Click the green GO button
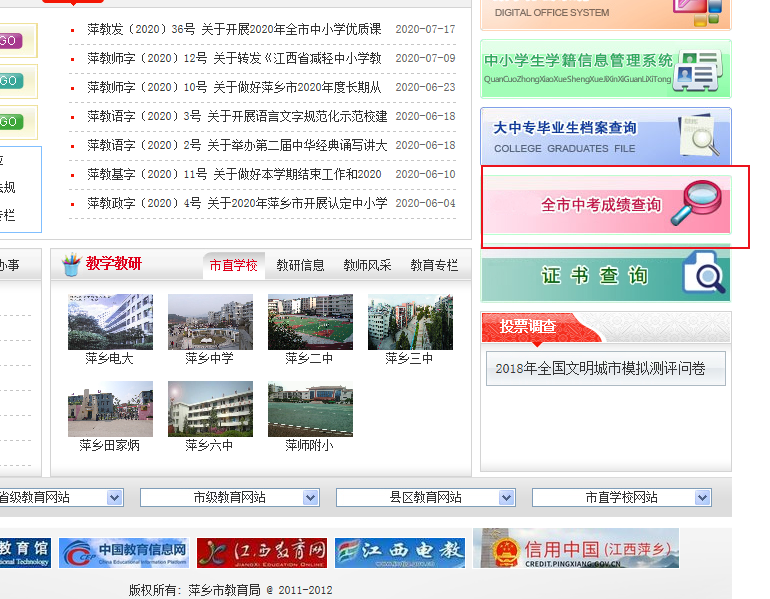Screen dimensions: 770x599 click(x=11, y=122)
